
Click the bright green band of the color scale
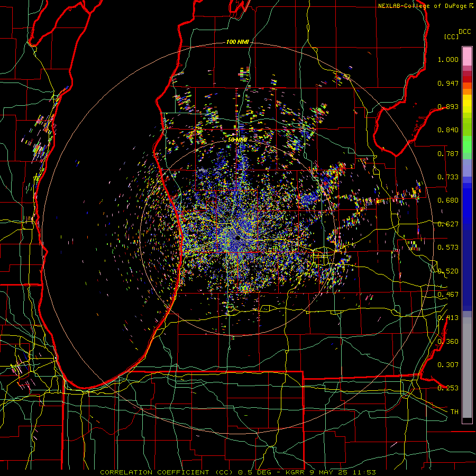(x=467, y=144)
